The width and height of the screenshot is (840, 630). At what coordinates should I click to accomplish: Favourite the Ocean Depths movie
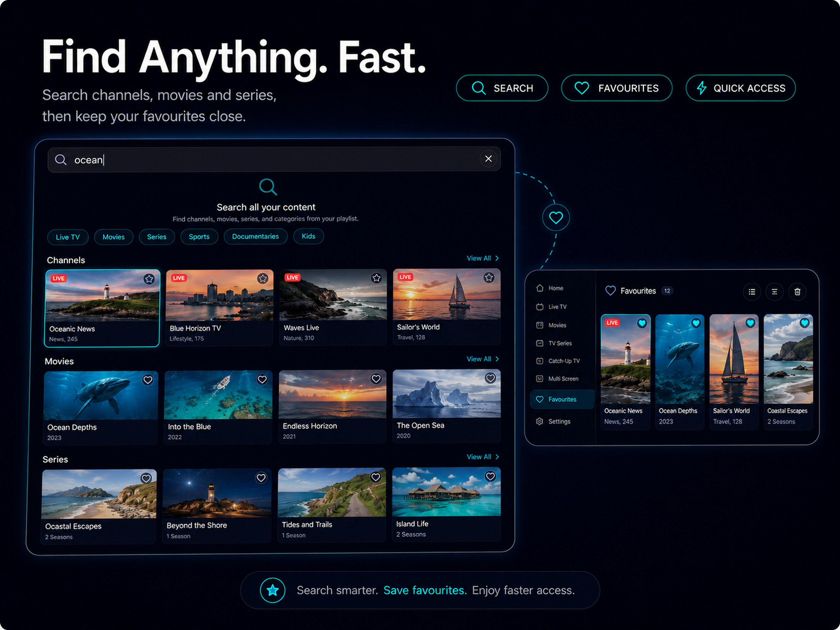click(148, 380)
